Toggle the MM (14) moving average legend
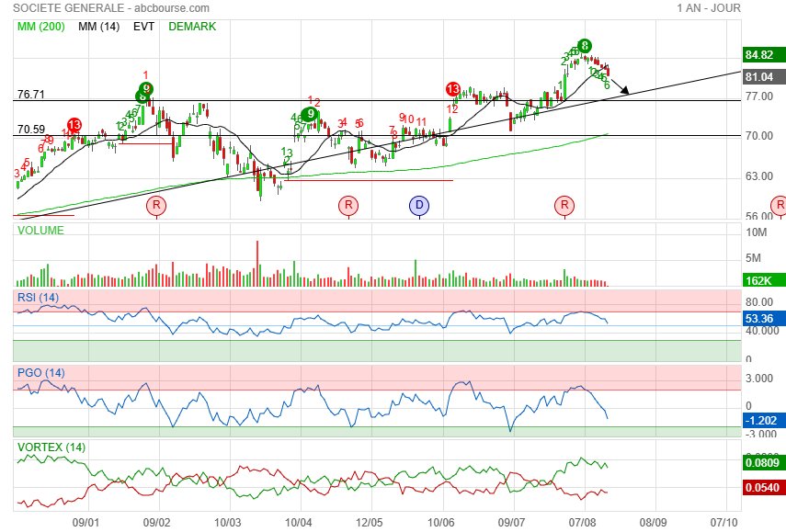The width and height of the screenshot is (786, 532). coord(98,27)
